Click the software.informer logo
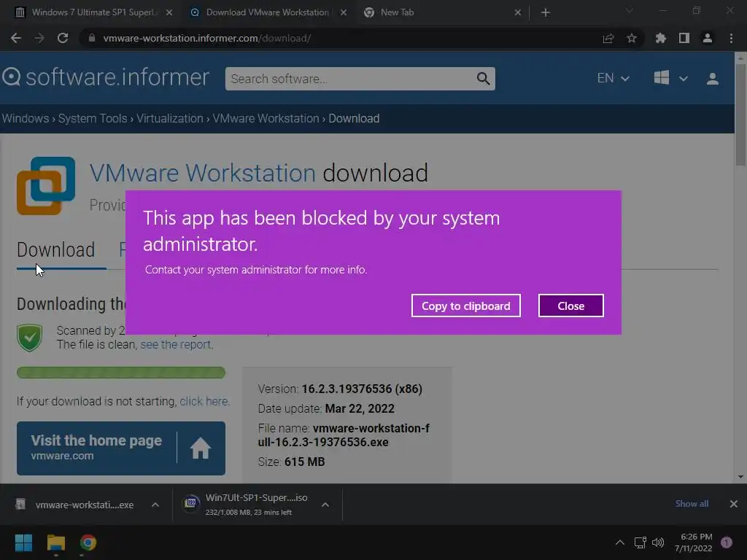 [x=106, y=77]
